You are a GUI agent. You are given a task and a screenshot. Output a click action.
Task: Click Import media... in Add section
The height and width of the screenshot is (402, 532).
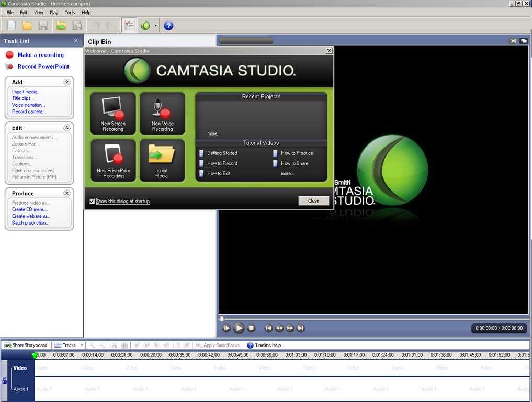[x=26, y=92]
